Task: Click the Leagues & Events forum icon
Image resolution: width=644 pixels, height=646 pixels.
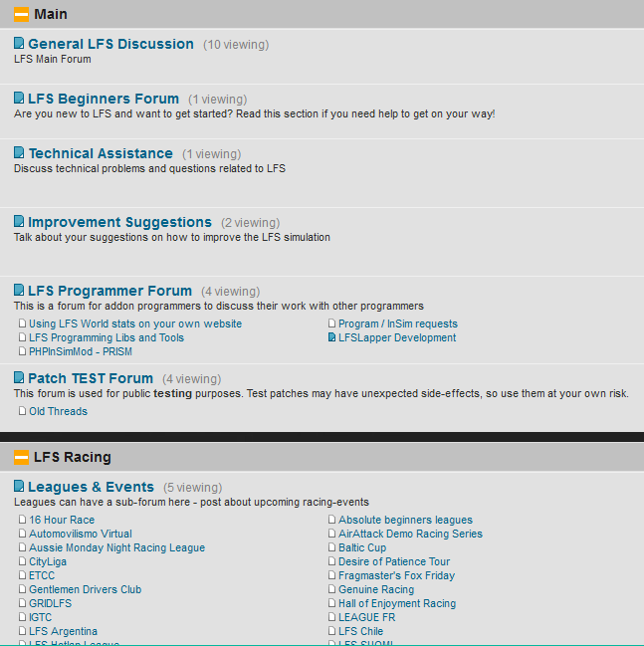Action: 19,486
